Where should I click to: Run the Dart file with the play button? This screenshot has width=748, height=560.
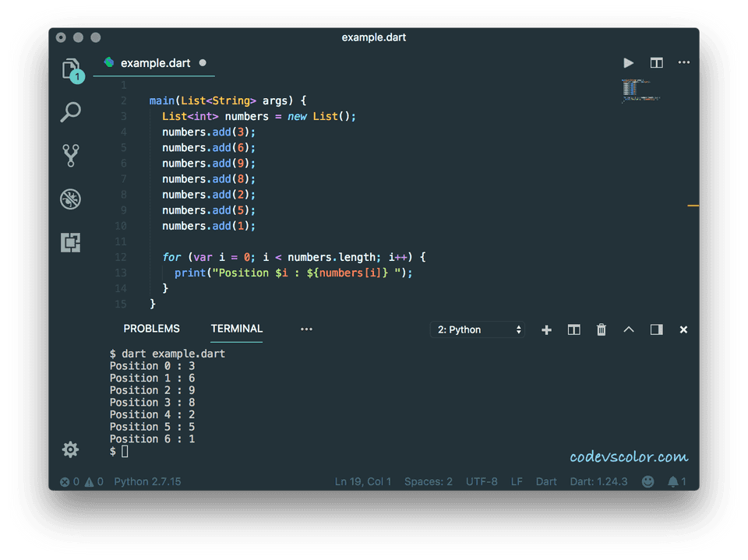628,62
